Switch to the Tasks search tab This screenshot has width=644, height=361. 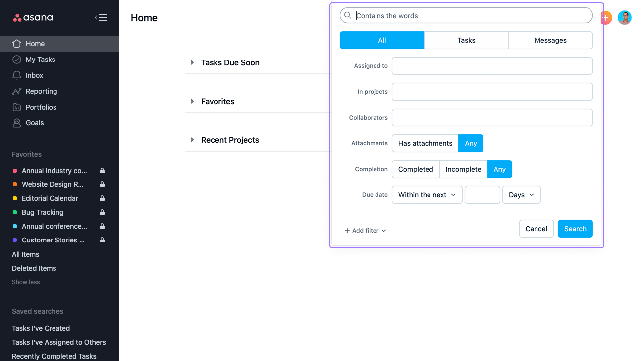point(466,40)
